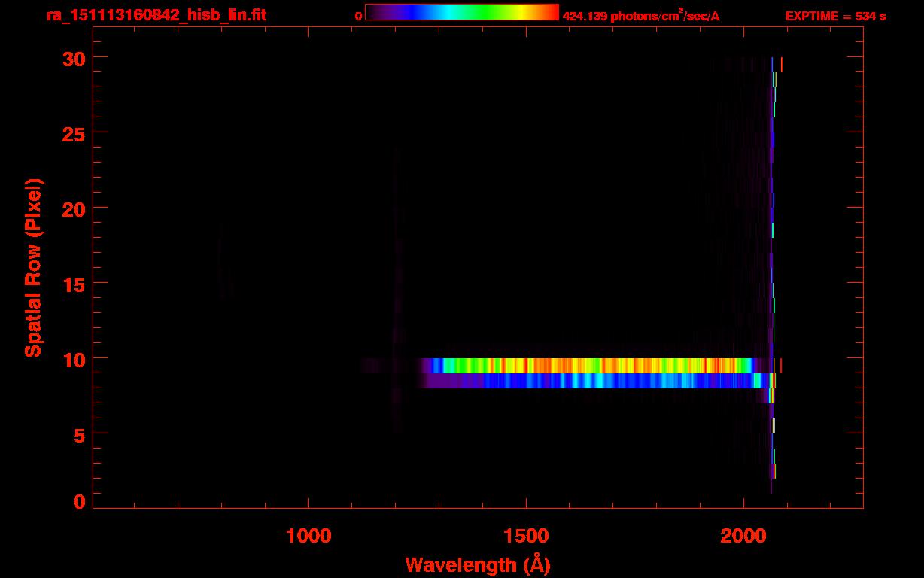Select the blue spectrum band at row 8
924x578 pixels.
click(x=587, y=381)
